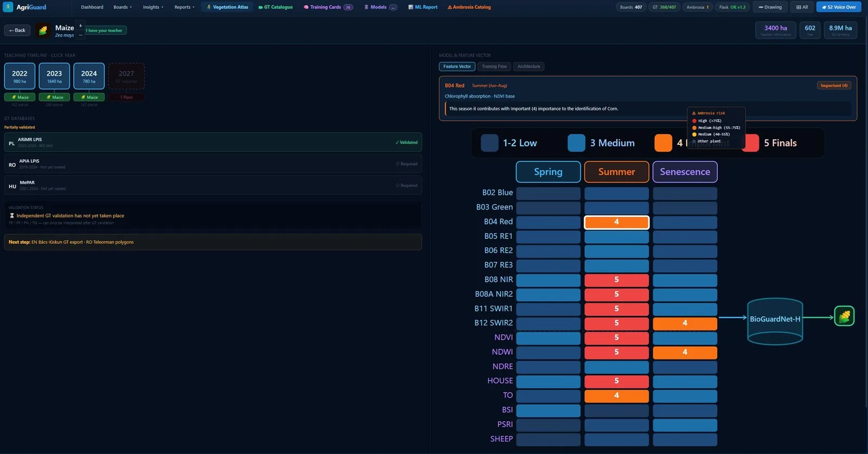Click the Back button

tap(17, 30)
